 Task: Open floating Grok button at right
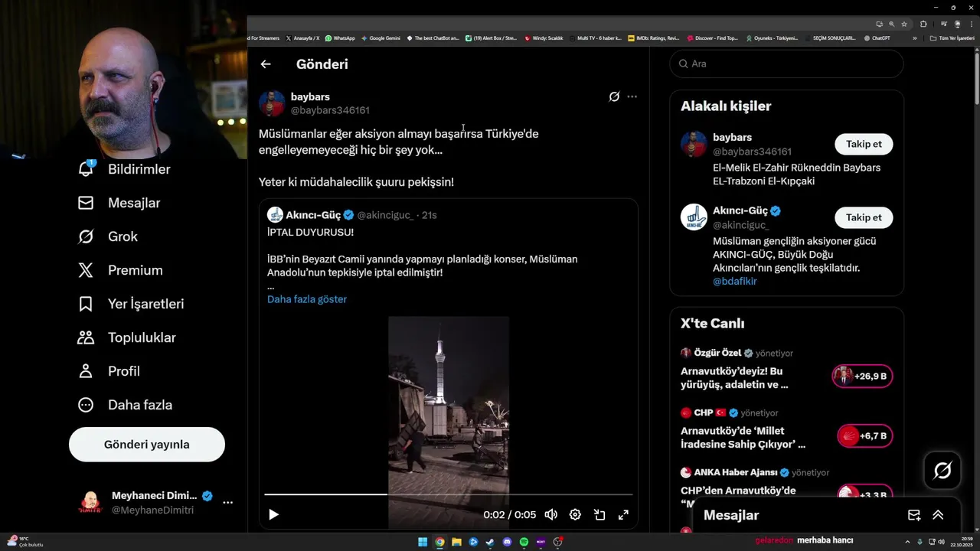pos(942,471)
